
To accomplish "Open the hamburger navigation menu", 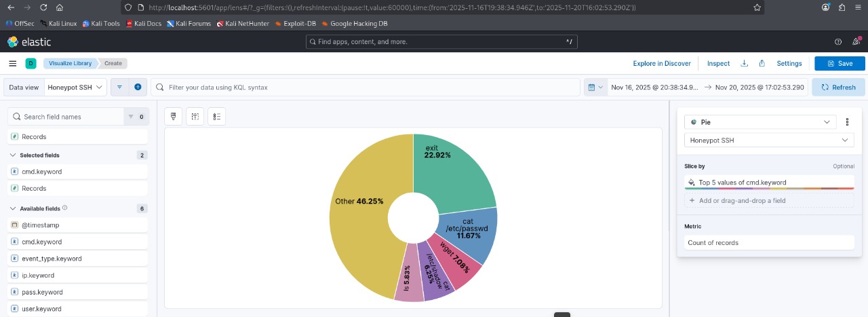I will pyautogui.click(x=12, y=63).
